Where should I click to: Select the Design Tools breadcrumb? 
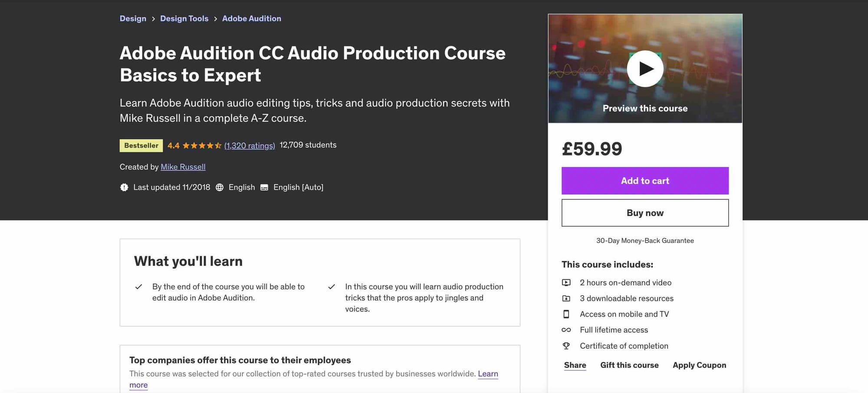coord(184,18)
